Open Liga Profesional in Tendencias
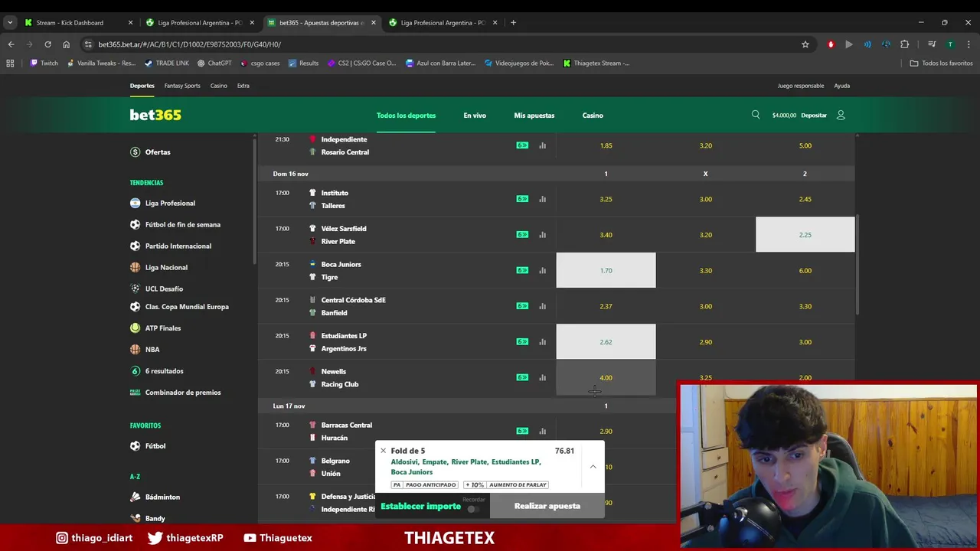 pos(170,203)
